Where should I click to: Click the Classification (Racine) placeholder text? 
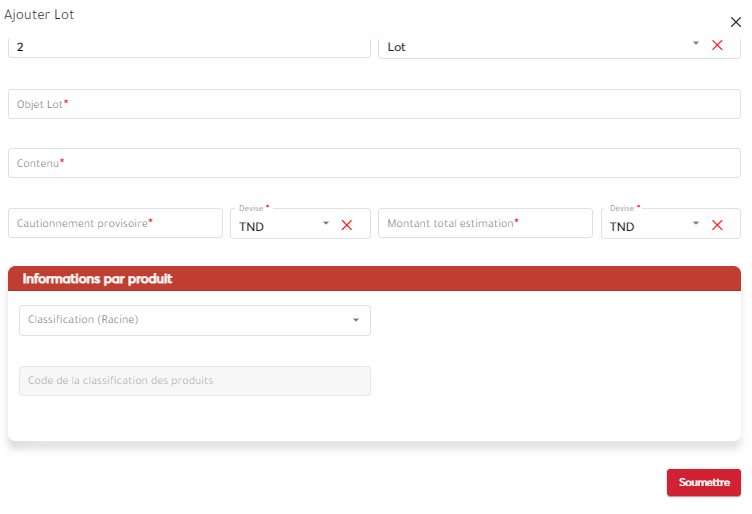click(83, 320)
